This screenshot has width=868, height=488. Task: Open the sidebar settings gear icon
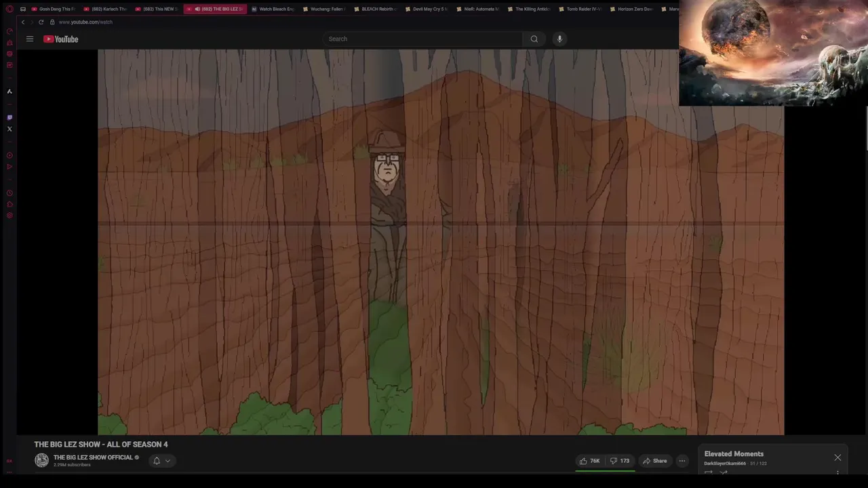tap(9, 216)
